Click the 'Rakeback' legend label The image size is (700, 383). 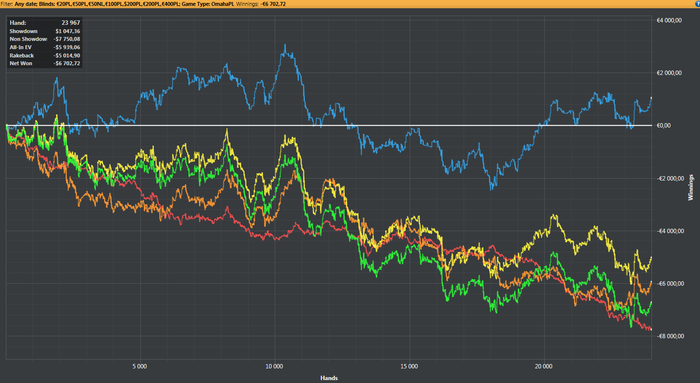(x=21, y=55)
